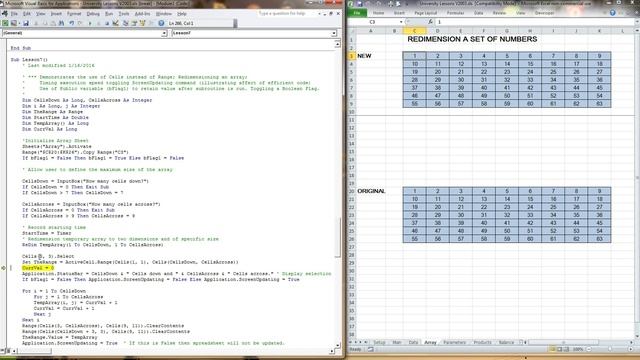Click the Insert UserForm icon in VBA toolbar
The image size is (640, 360).
[x=14, y=23]
